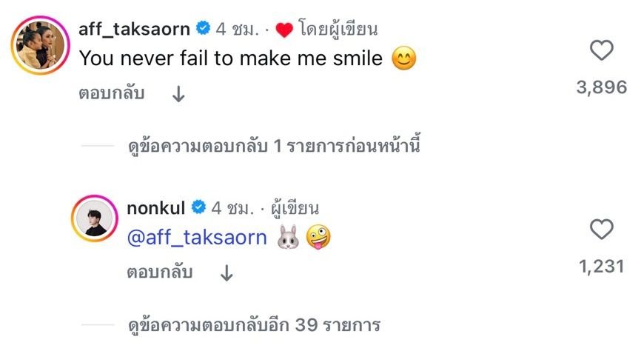Click the smiling emoji in aff_taksaorn's comment
The height and width of the screenshot is (351, 644).
pos(403,58)
